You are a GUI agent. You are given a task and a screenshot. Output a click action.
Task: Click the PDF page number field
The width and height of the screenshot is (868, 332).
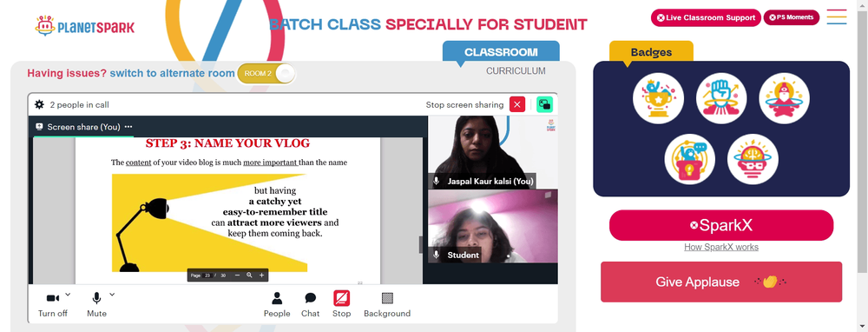(x=207, y=276)
